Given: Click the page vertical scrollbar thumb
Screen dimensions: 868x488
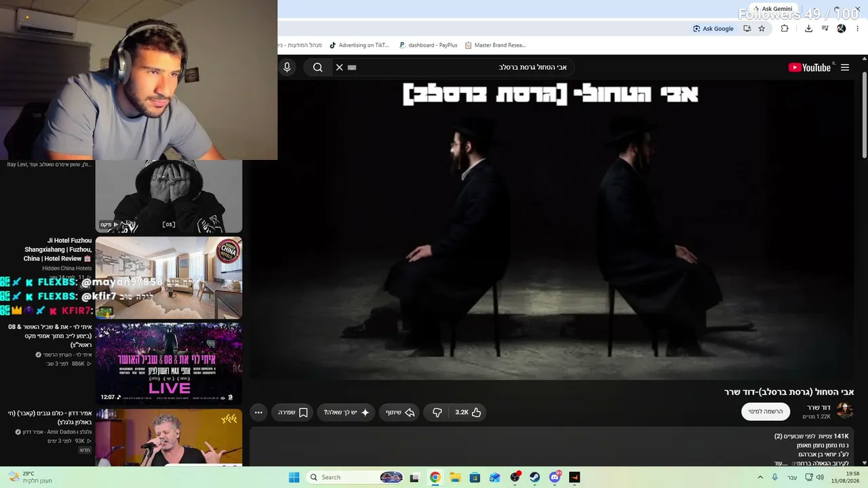Looking at the screenshot, I should (x=864, y=115).
